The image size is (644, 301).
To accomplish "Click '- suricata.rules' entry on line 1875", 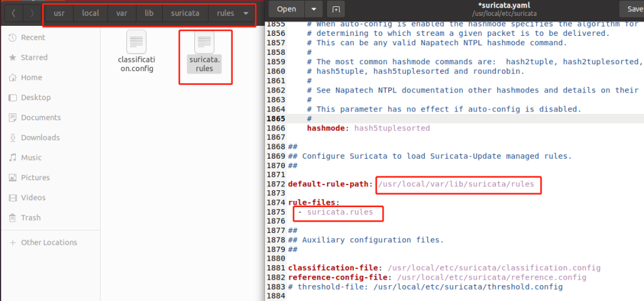I will [x=336, y=212].
